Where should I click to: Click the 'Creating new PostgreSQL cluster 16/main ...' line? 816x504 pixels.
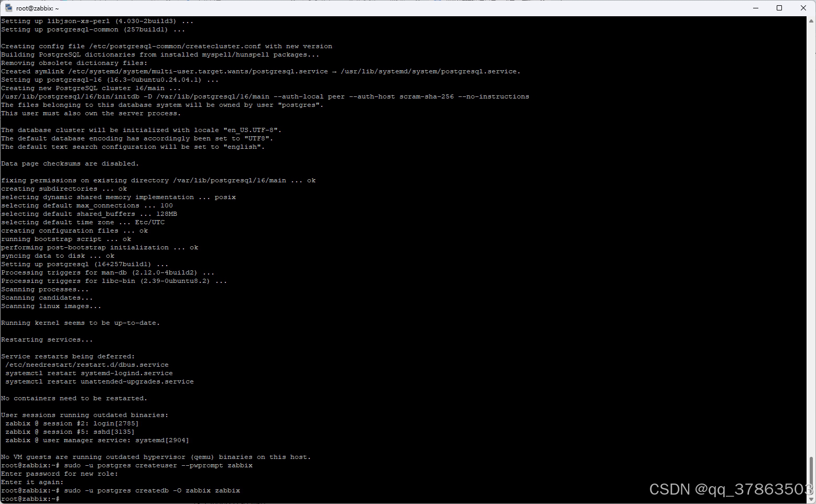pyautogui.click(x=91, y=88)
